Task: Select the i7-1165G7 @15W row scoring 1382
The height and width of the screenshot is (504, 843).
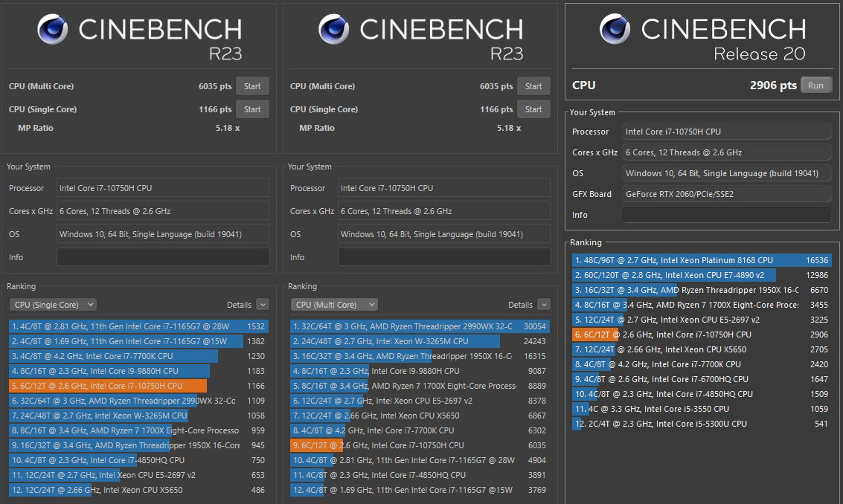Action: click(138, 341)
